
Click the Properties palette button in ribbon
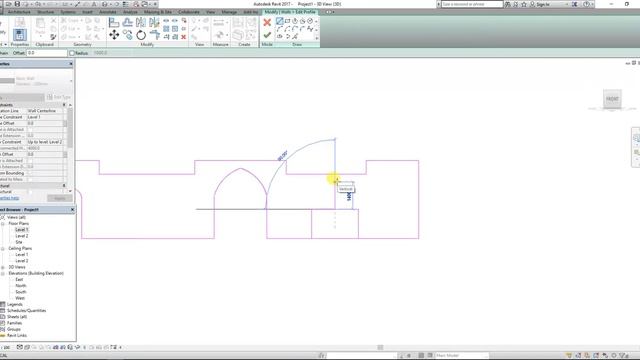19,35
